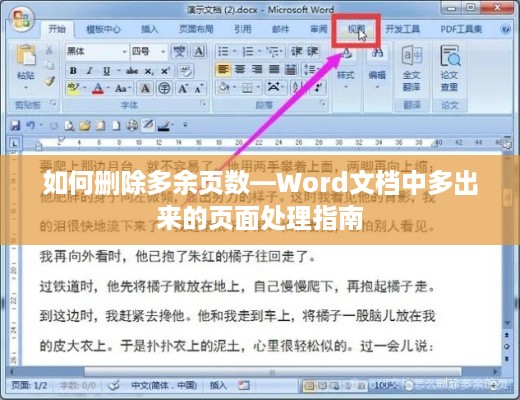Click the Increase Indent icon
This screenshot has height=400, width=520.
click(312, 51)
